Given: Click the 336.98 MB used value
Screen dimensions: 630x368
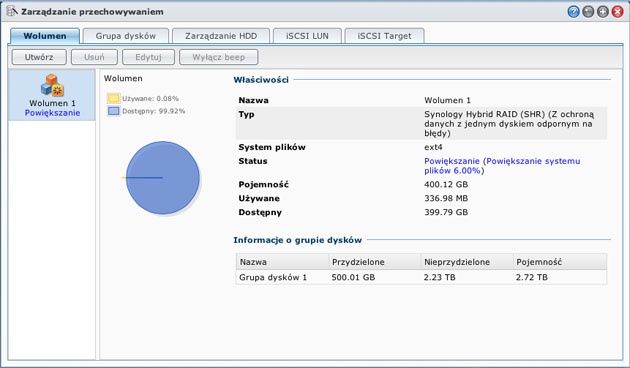Looking at the screenshot, I should pos(446,198).
